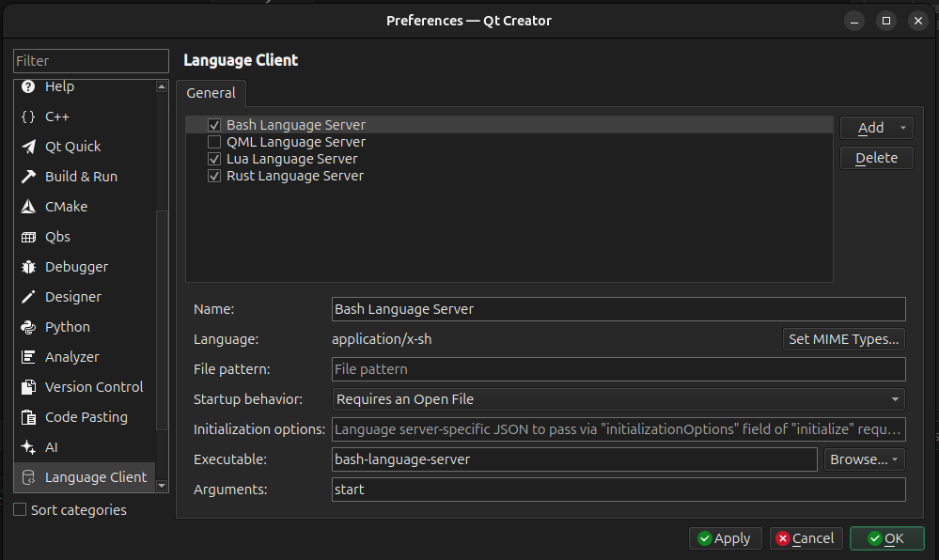Select the AI sparkle icon

[28, 447]
